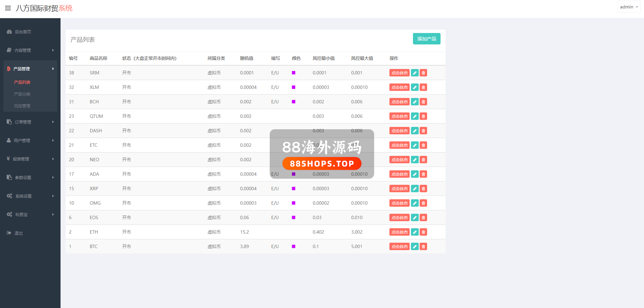644x308 pixels.
Task: Open 产品分类 submenu item
Action: 22,94
